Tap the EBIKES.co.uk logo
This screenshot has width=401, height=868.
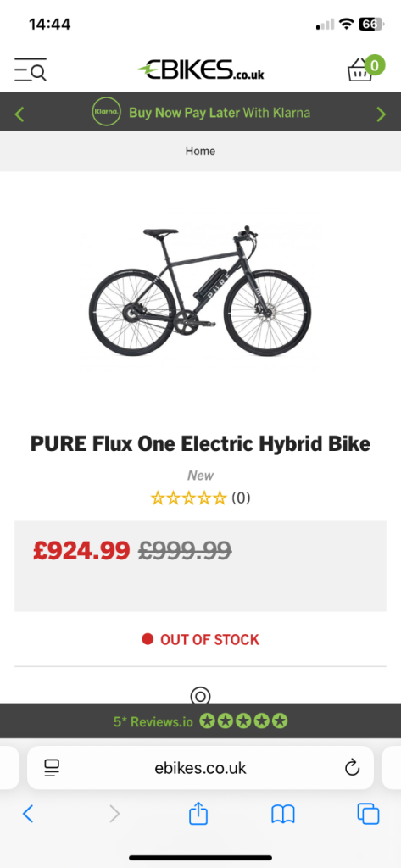click(201, 70)
